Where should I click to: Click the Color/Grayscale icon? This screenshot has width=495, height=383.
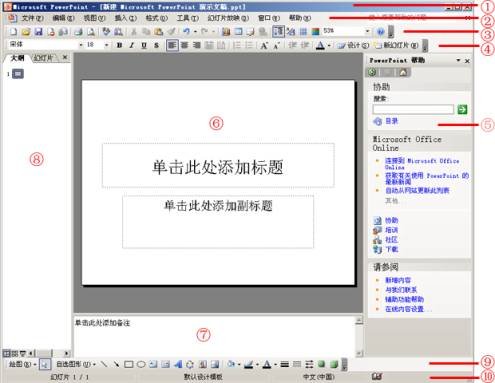pos(315,32)
